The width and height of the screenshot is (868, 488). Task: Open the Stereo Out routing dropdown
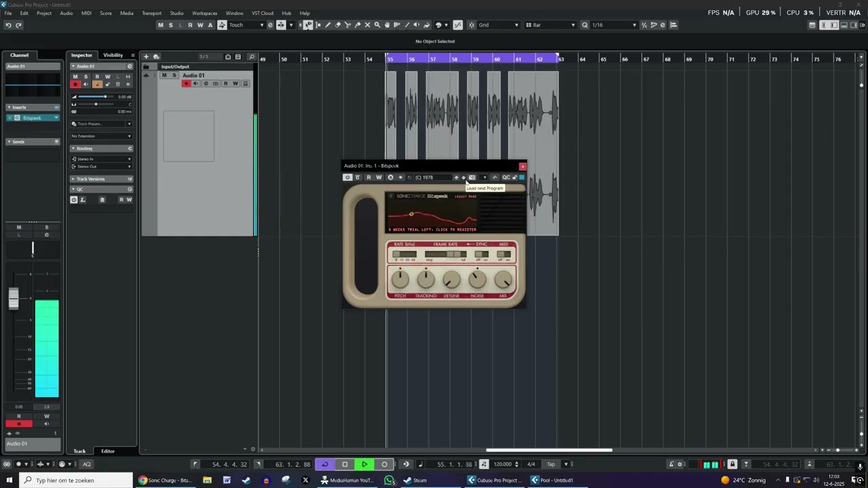pyautogui.click(x=102, y=167)
